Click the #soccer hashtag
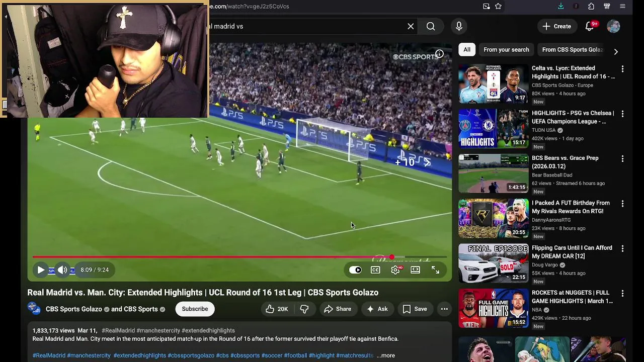 [272, 355]
